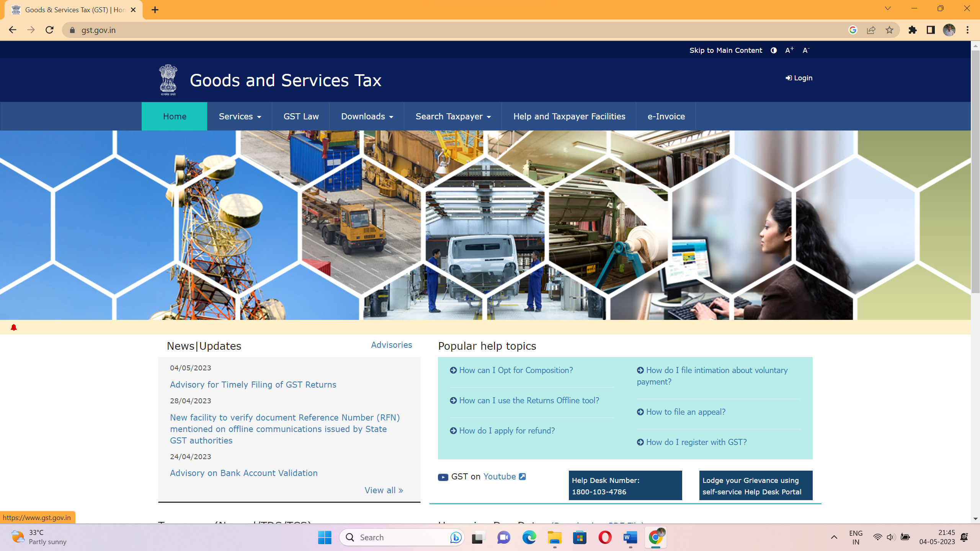Open the browser side panel icon
The width and height of the screenshot is (980, 551).
931,30
